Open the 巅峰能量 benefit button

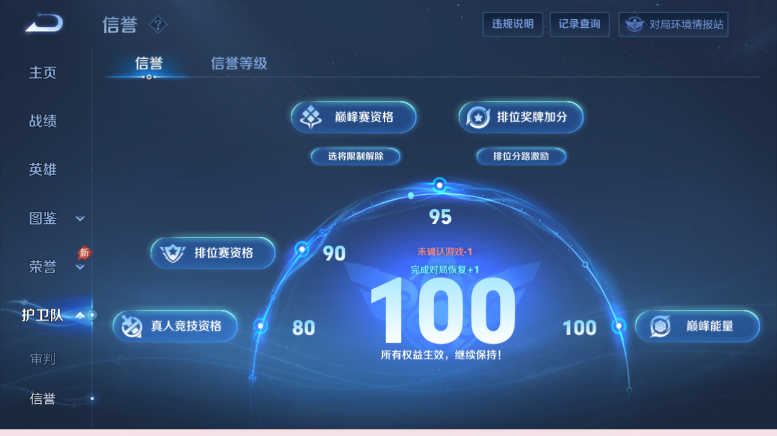(x=697, y=326)
